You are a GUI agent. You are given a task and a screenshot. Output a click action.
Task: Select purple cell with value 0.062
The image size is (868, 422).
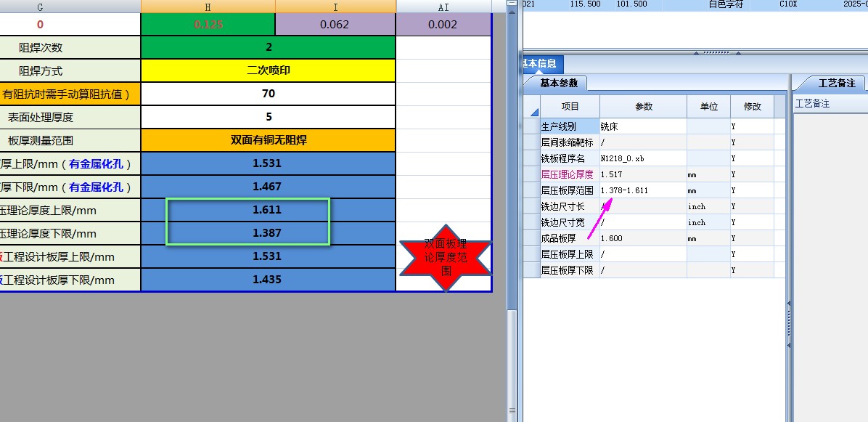(x=335, y=25)
